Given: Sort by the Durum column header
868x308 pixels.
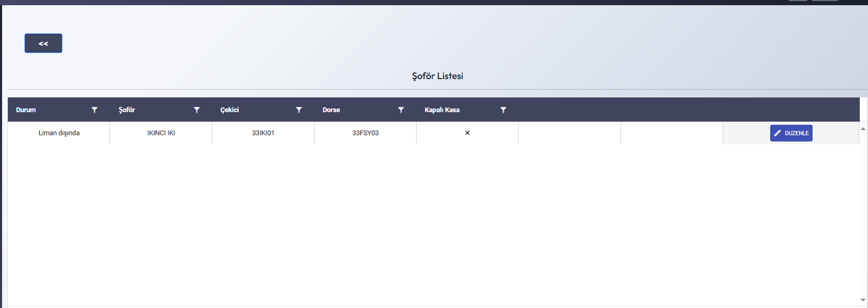Looking at the screenshot, I should pyautogui.click(x=26, y=110).
